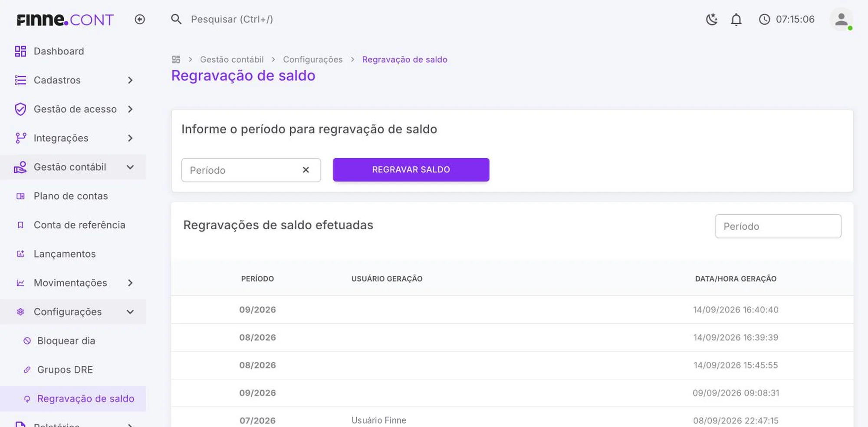Expand the Cadastros chevron
Image resolution: width=868 pixels, height=427 pixels.
pos(130,80)
